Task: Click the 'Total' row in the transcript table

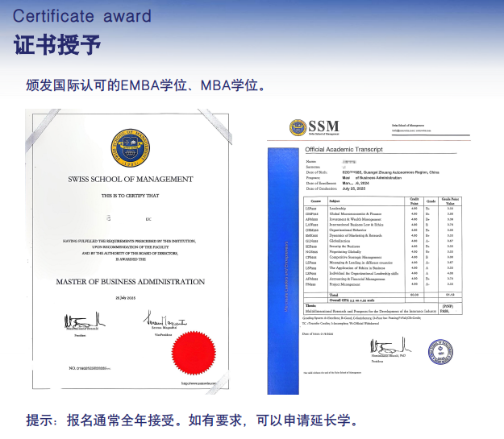Action: 383,295
